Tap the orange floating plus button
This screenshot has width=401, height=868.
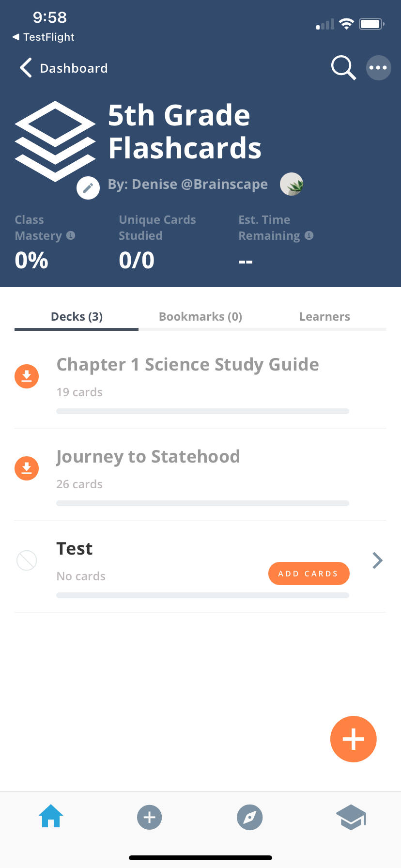pyautogui.click(x=354, y=739)
